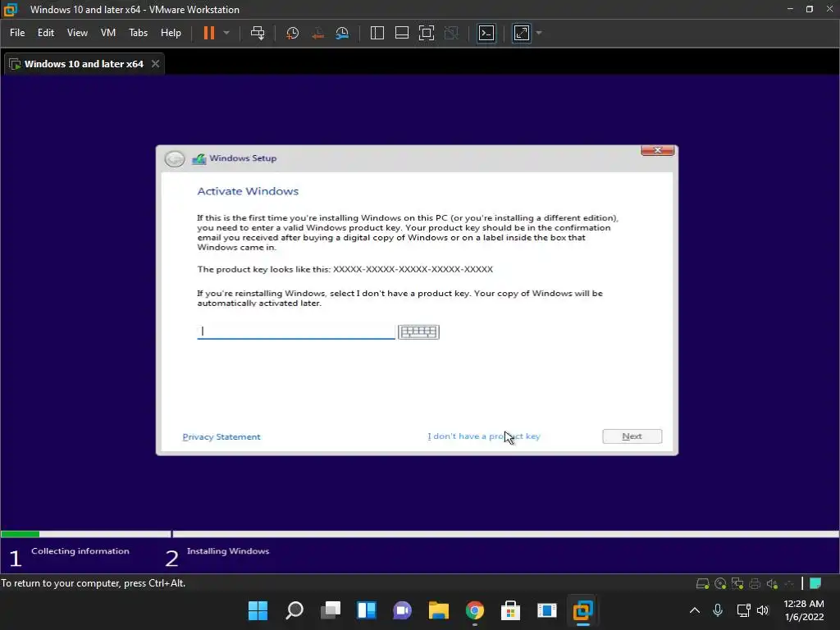The image size is (840, 630).
Task: Show hidden system tray icons
Action: pyautogui.click(x=694, y=610)
